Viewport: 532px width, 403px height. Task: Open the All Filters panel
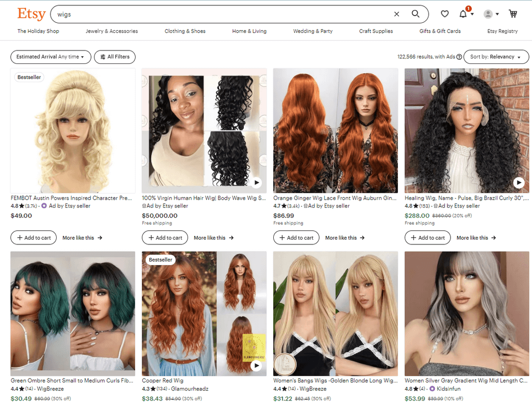pyautogui.click(x=114, y=57)
